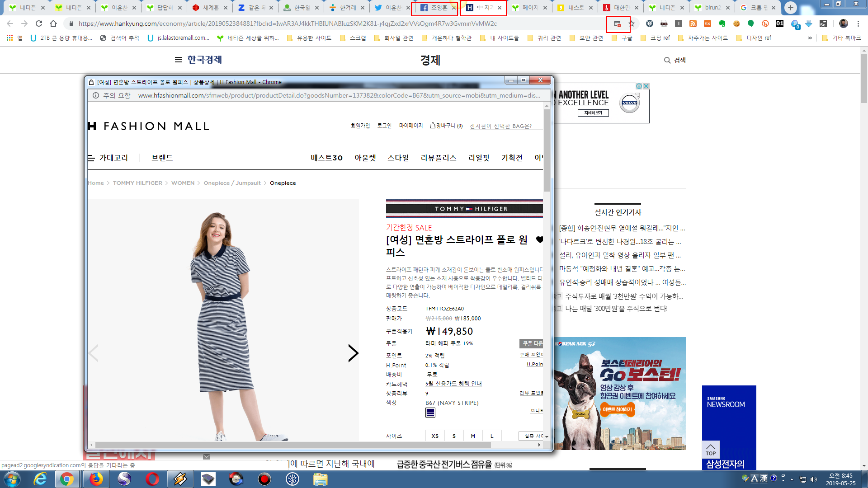Open the 디자인 ref bookmark folder

[754, 38]
